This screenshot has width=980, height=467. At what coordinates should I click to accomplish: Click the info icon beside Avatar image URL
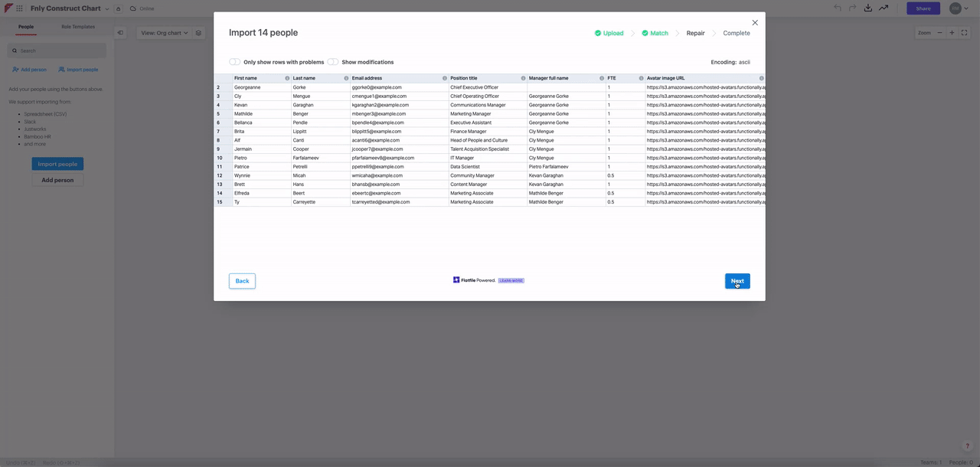pos(761,78)
